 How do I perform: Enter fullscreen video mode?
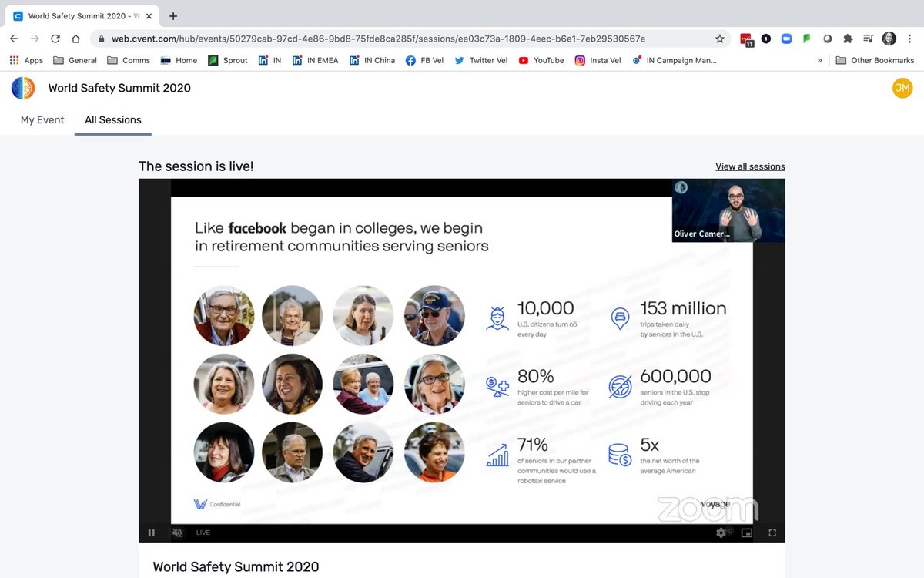click(x=772, y=533)
